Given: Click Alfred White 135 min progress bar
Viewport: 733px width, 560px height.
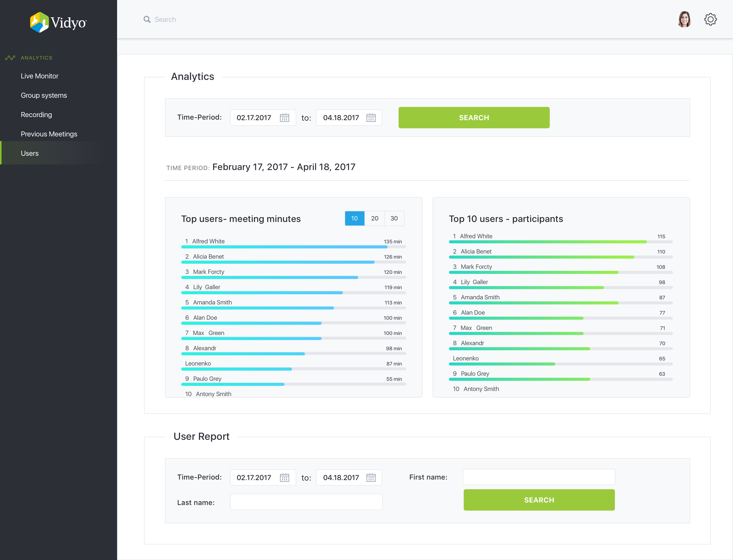Looking at the screenshot, I should (294, 247).
